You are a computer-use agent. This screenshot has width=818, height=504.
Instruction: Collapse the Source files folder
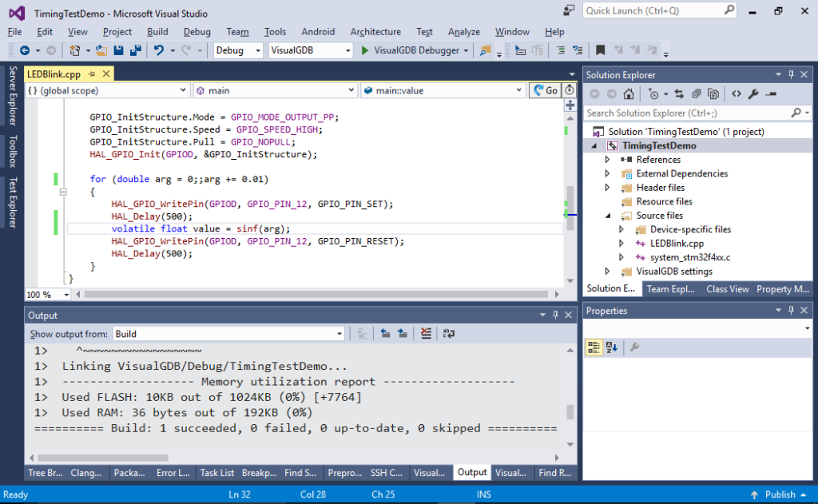(x=608, y=216)
